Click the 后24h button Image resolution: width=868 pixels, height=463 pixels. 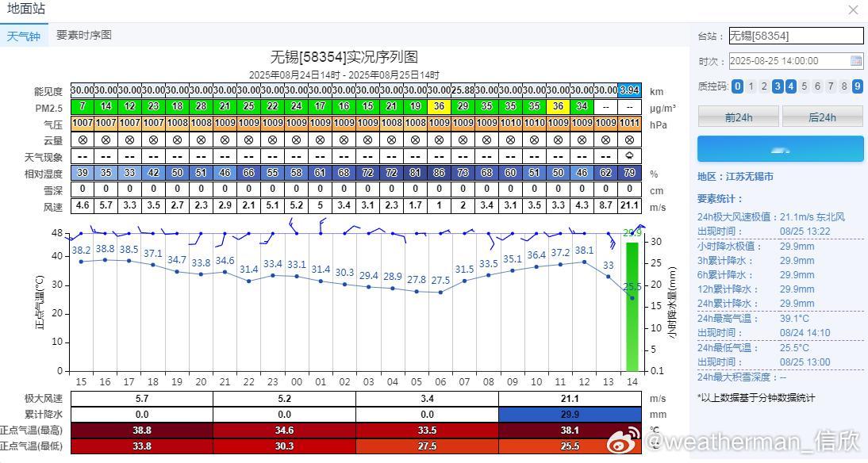pyautogui.click(x=823, y=117)
